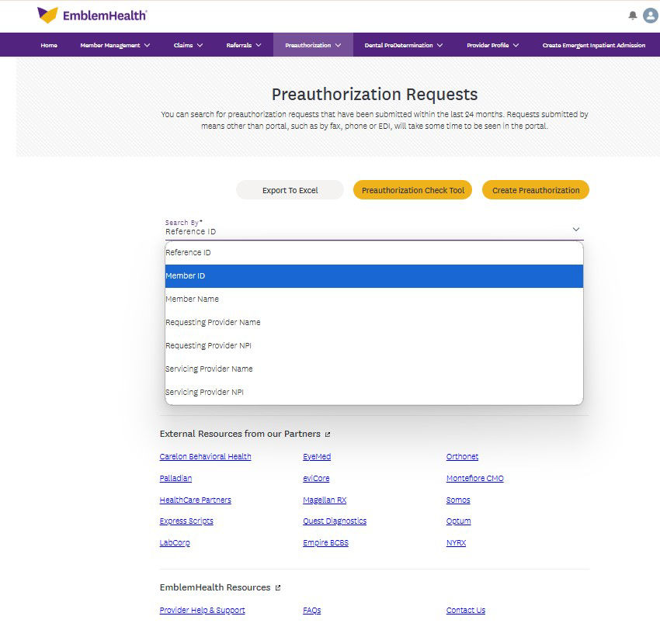Open the HealthCare Partners link
This screenshot has height=644, width=660.
[x=196, y=500]
